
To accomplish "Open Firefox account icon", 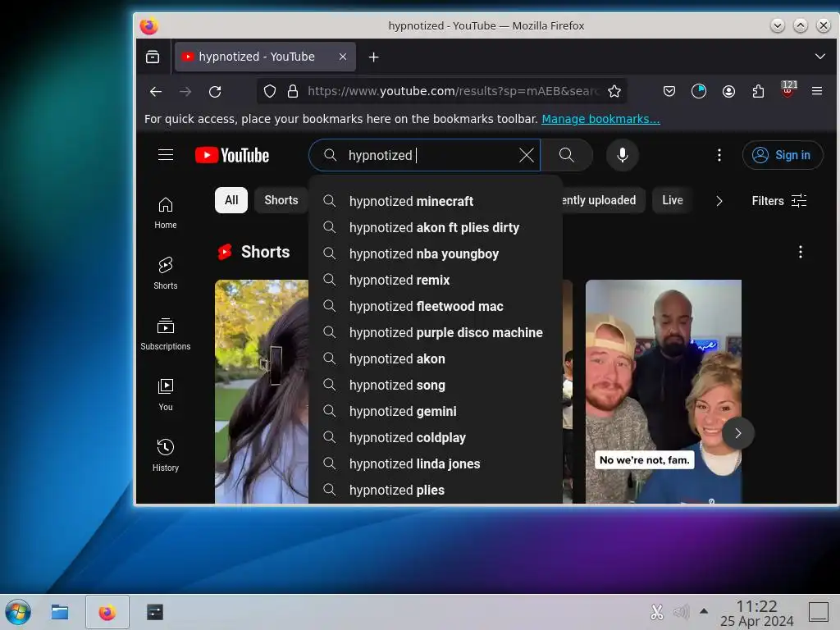I will click(x=728, y=92).
